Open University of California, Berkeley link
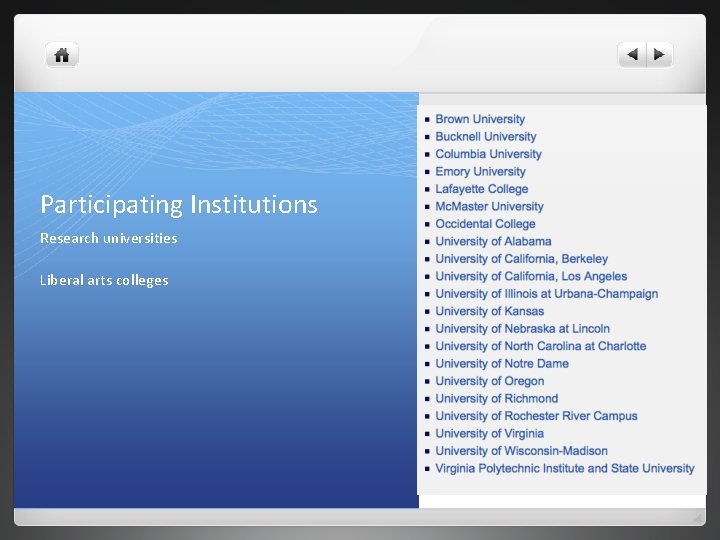 tap(522, 259)
